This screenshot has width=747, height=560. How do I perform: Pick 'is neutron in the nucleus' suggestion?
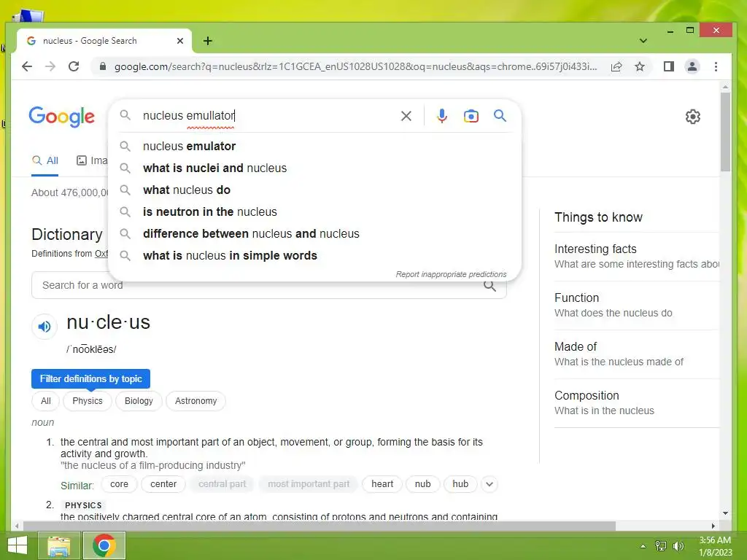click(314, 212)
